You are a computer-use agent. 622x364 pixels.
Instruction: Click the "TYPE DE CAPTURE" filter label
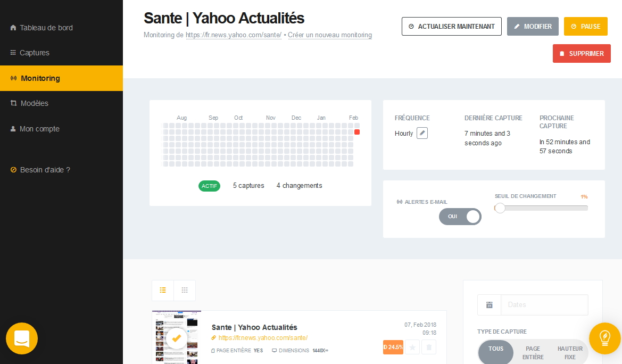click(502, 332)
